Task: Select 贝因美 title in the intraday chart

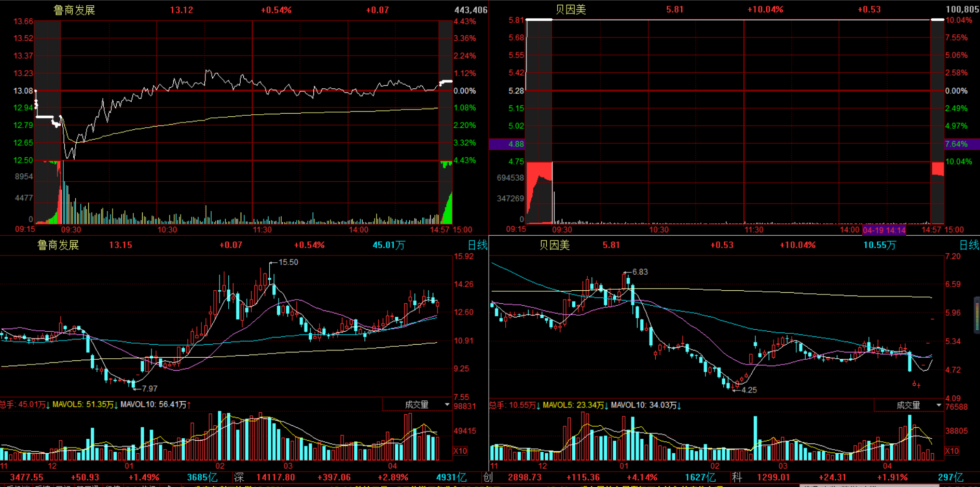Action: coord(571,9)
